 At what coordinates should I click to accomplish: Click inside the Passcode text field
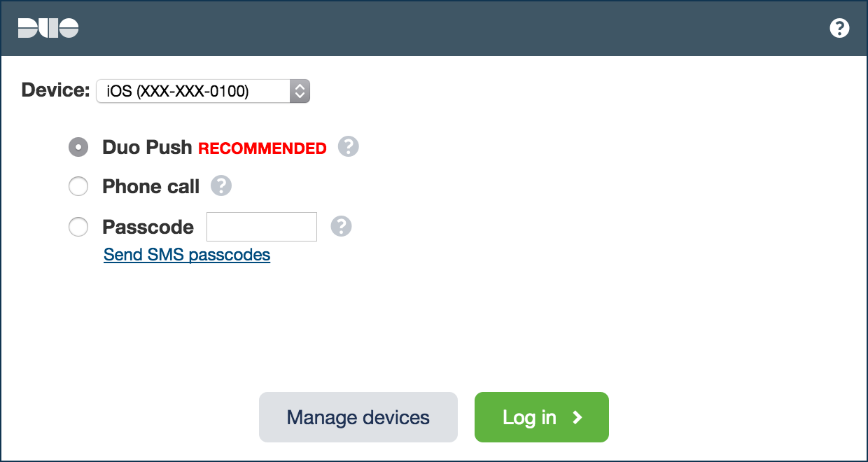[x=262, y=227]
